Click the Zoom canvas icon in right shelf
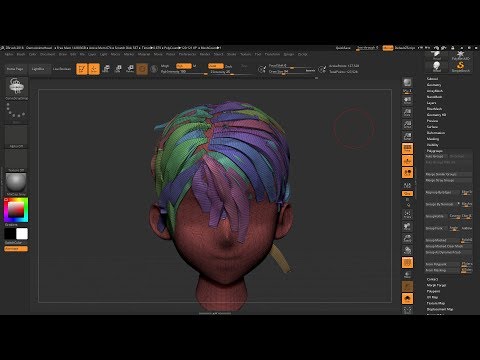This screenshot has width=480, height=360. pyautogui.click(x=407, y=113)
